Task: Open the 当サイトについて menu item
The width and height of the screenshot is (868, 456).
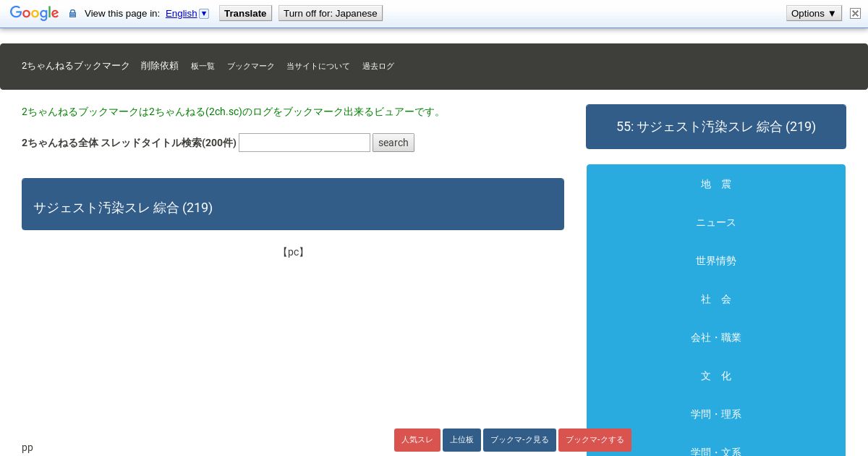Action: pos(318,66)
